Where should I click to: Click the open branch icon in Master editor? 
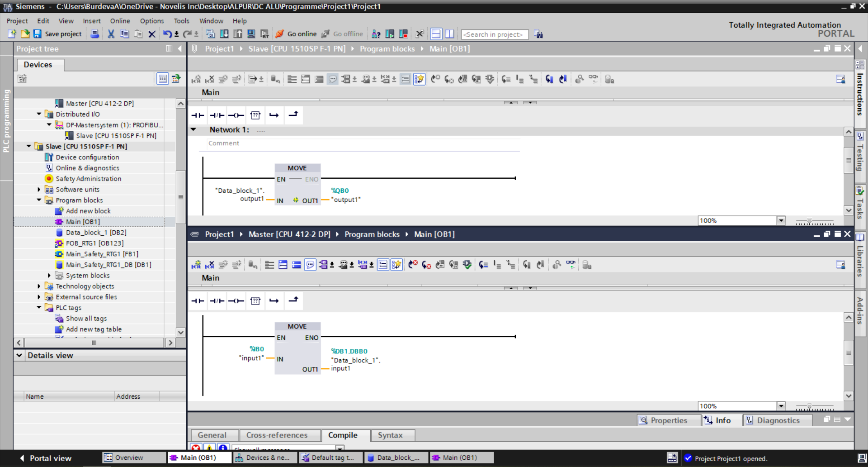(x=274, y=301)
